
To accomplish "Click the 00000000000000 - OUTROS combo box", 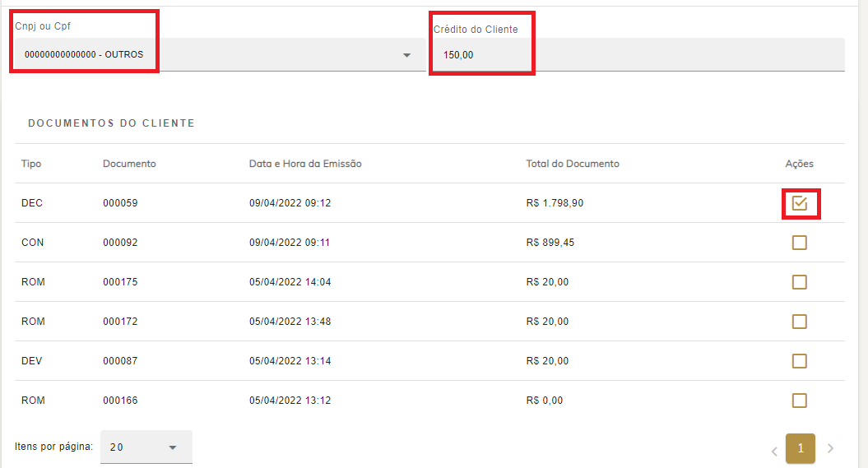I will [x=220, y=55].
